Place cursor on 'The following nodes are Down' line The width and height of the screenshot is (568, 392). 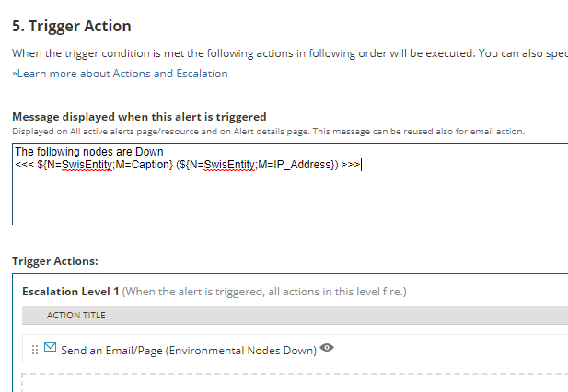coord(88,152)
